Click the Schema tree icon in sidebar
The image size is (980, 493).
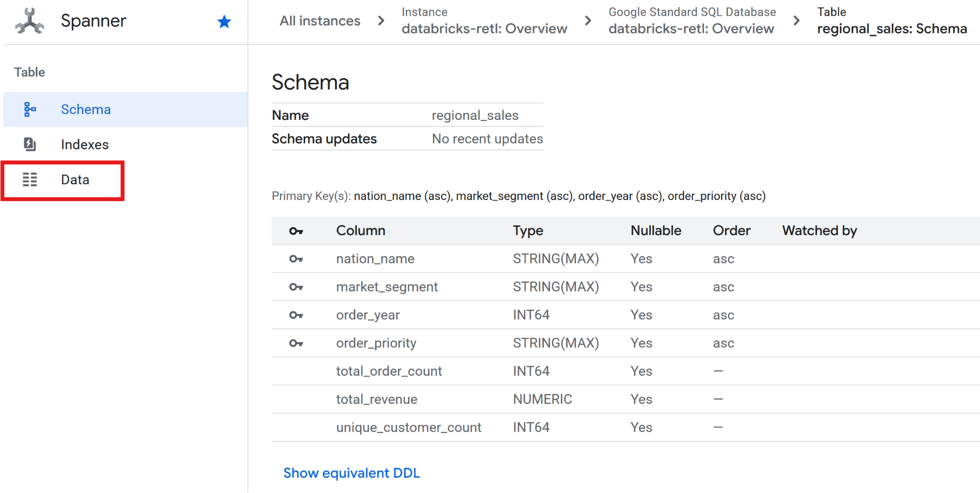coord(30,110)
